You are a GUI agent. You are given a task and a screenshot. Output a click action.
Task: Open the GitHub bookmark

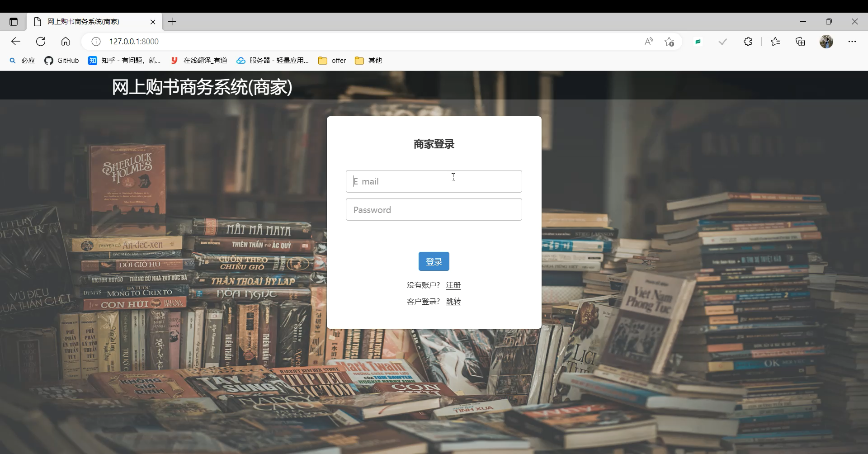click(x=61, y=61)
